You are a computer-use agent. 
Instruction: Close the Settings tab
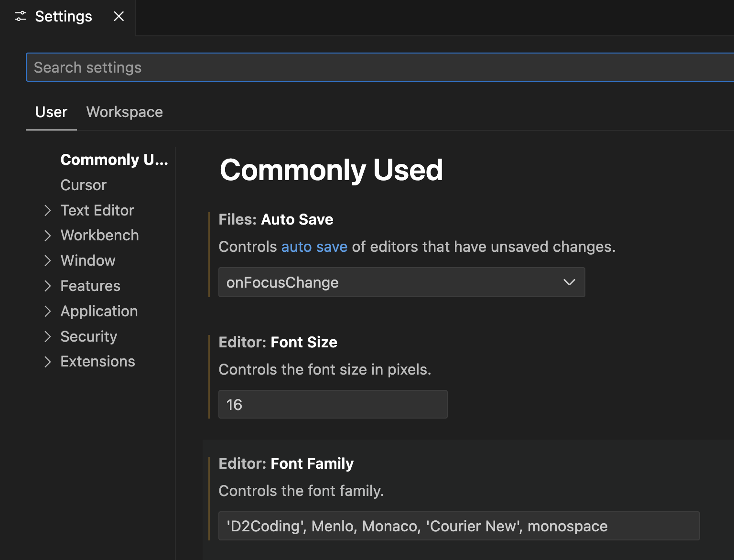pyautogui.click(x=119, y=17)
